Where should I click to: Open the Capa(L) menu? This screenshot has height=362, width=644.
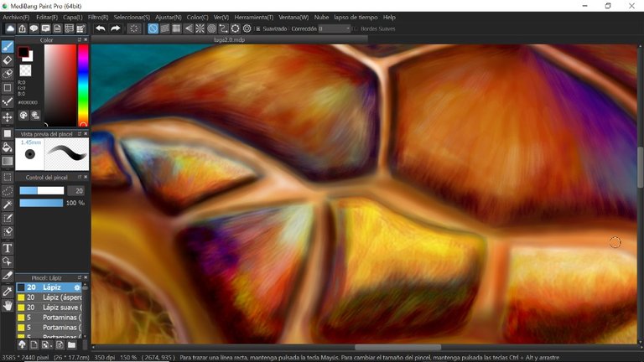coord(72,17)
